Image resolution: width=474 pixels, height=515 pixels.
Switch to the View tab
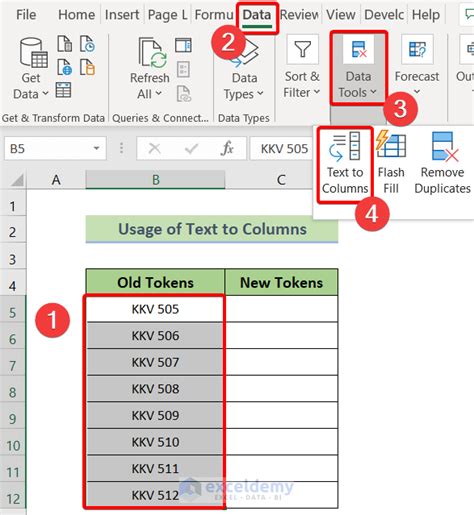coord(341,15)
